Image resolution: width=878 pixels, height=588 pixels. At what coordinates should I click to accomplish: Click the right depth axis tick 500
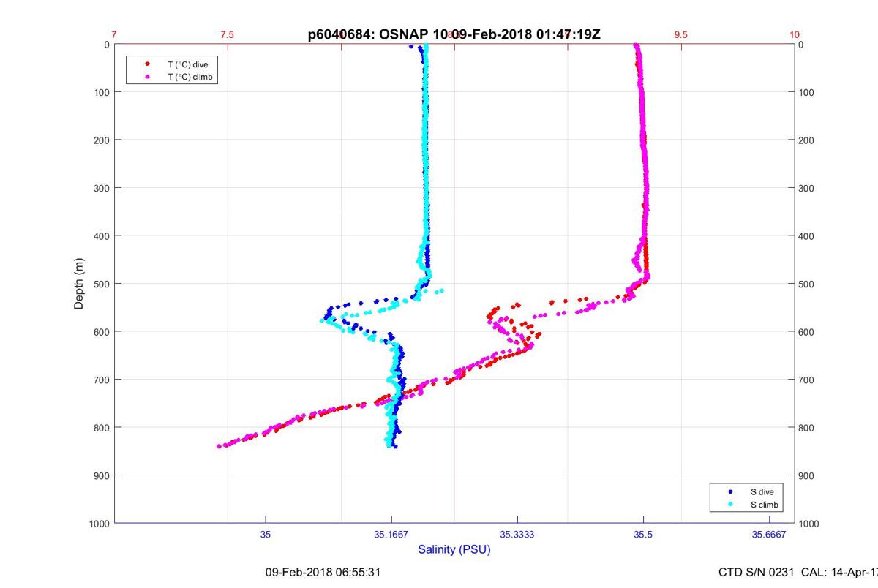(807, 284)
